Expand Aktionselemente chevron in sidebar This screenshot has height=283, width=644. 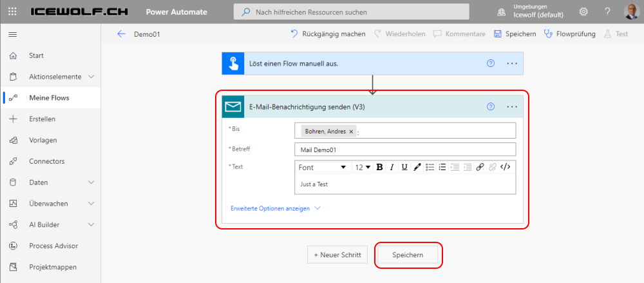coord(91,77)
